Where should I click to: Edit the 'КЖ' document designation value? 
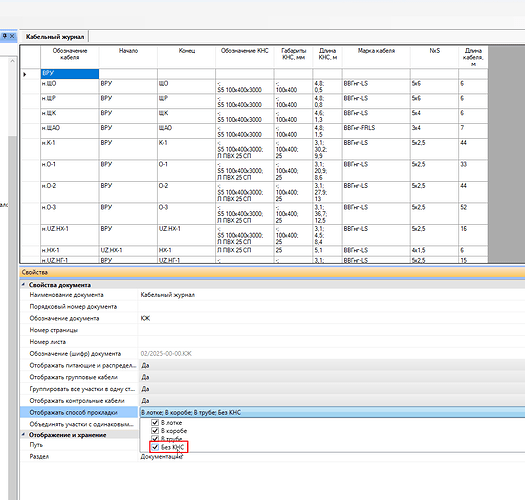click(x=332, y=318)
